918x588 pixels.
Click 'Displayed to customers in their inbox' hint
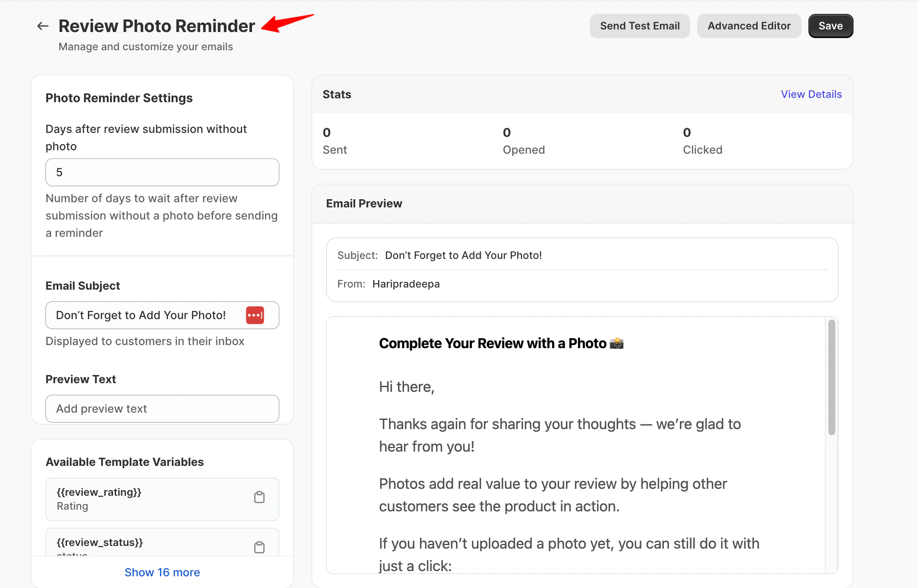click(x=145, y=341)
